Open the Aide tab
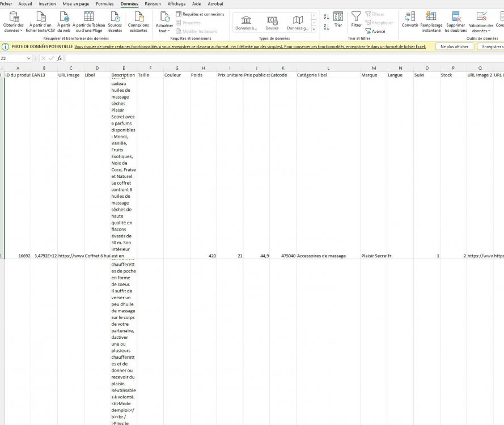The image size is (504, 425). tap(196, 4)
